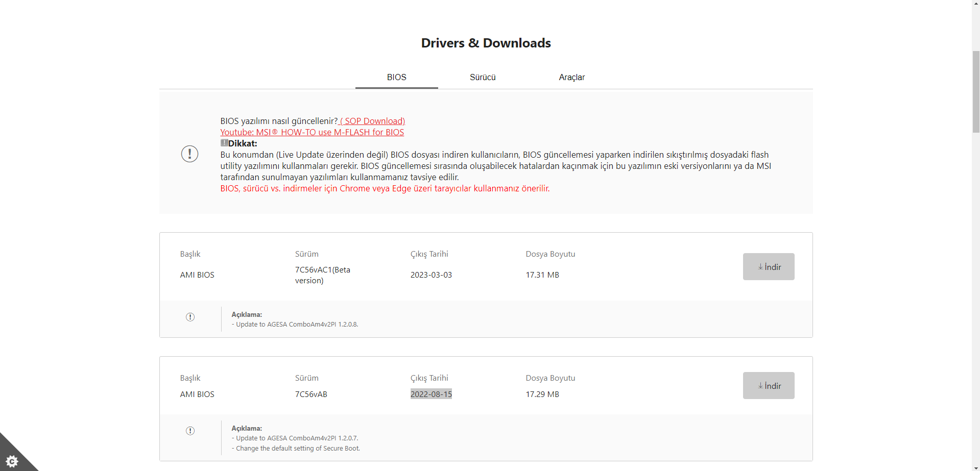Click the red Chrome veya Edge browser recommendation
Image resolution: width=980 pixels, height=471 pixels.
(x=385, y=188)
